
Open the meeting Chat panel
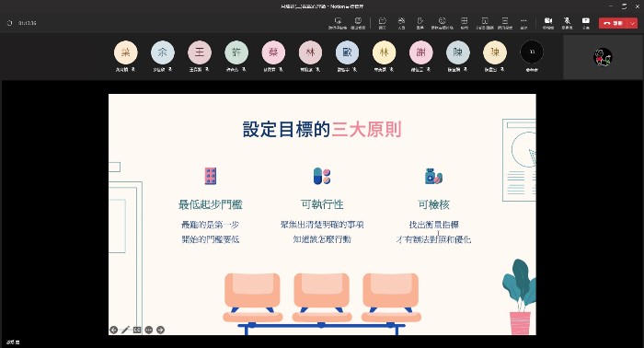[x=382, y=23]
